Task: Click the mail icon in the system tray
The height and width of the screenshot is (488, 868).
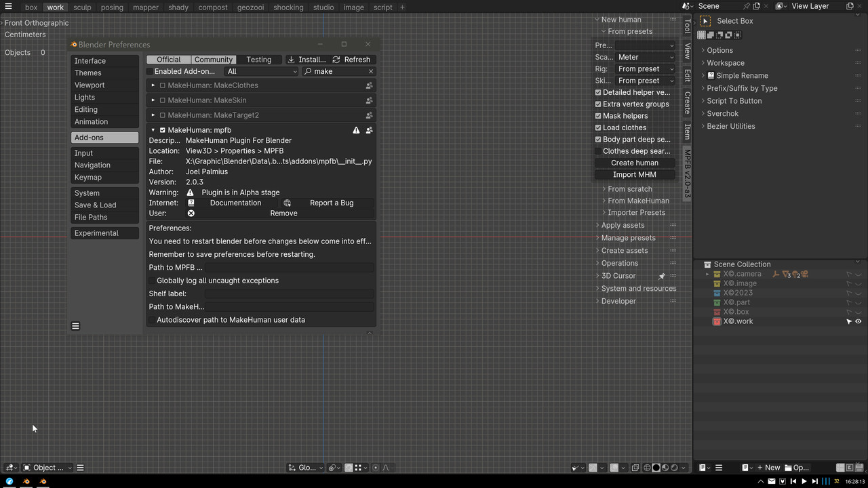Action: pyautogui.click(x=772, y=481)
